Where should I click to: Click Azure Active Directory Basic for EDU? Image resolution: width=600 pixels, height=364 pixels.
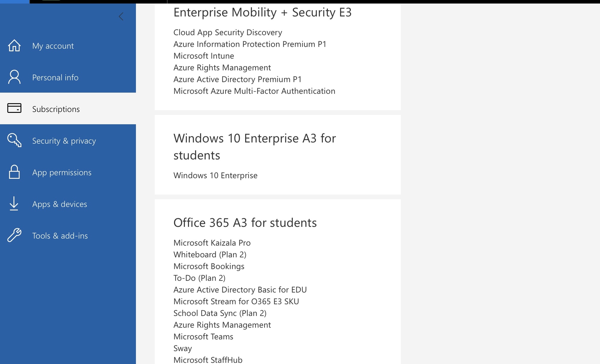coord(240,290)
